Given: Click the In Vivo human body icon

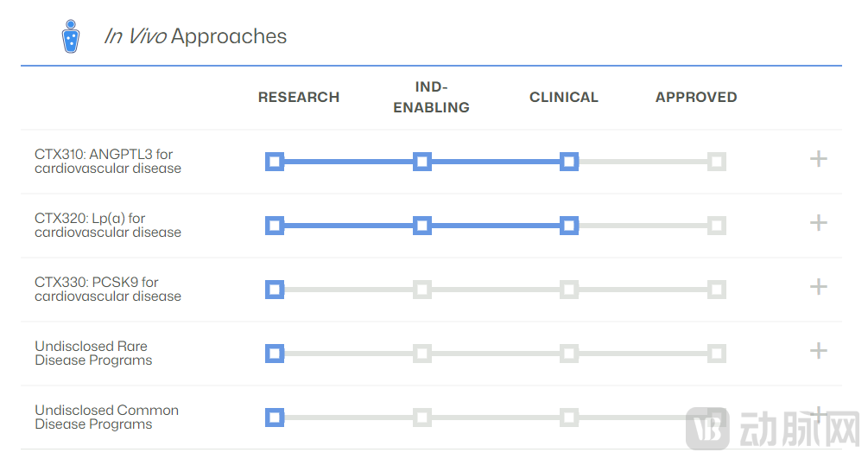Looking at the screenshot, I should (x=71, y=35).
